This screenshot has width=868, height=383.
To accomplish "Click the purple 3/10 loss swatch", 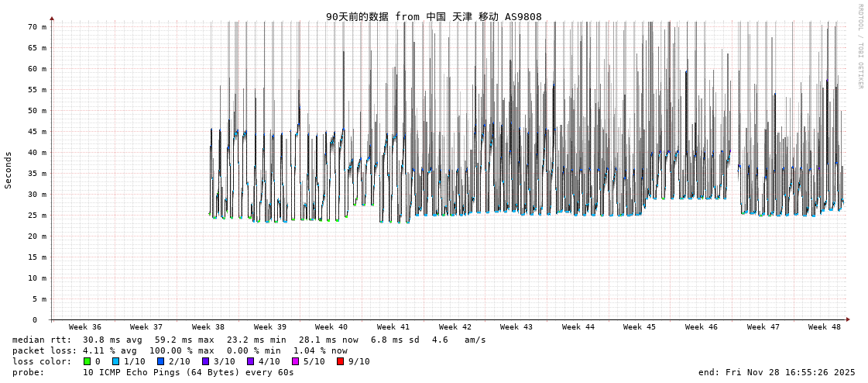I will coord(205,361).
